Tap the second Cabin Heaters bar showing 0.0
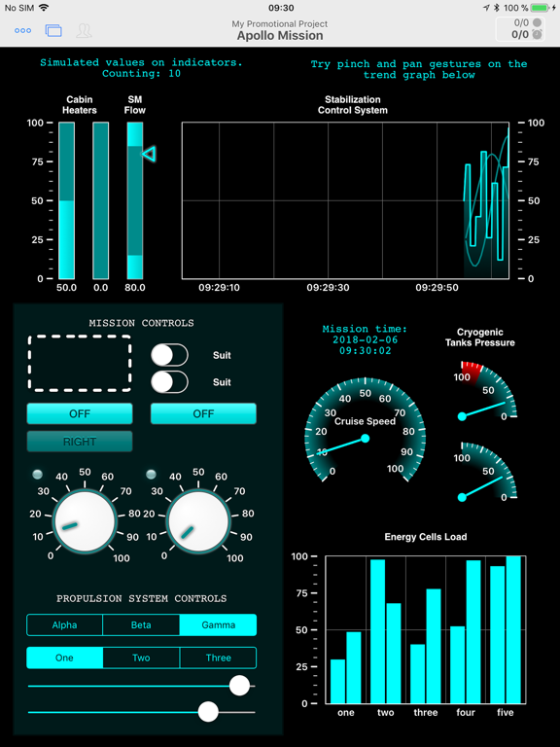The height and width of the screenshot is (747, 560). [100, 200]
